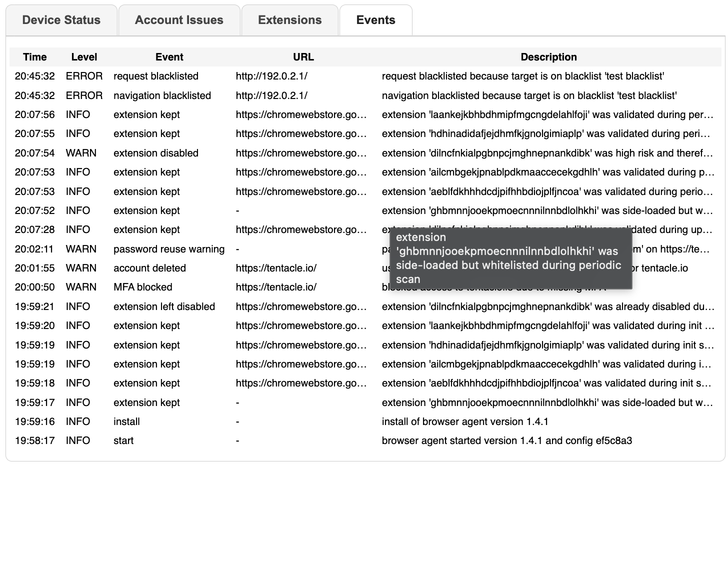This screenshot has width=728, height=561.
Task: Switch to the Device Status tab
Action: pos(60,20)
